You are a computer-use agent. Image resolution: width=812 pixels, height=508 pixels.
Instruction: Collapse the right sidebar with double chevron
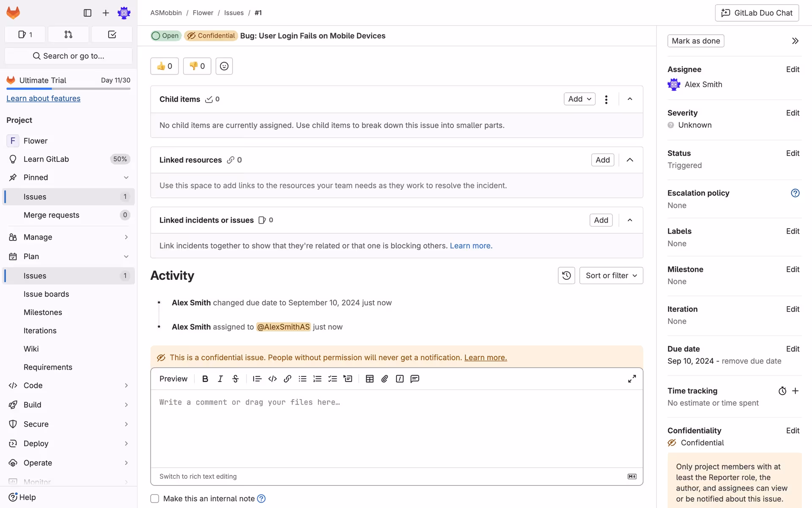(795, 41)
